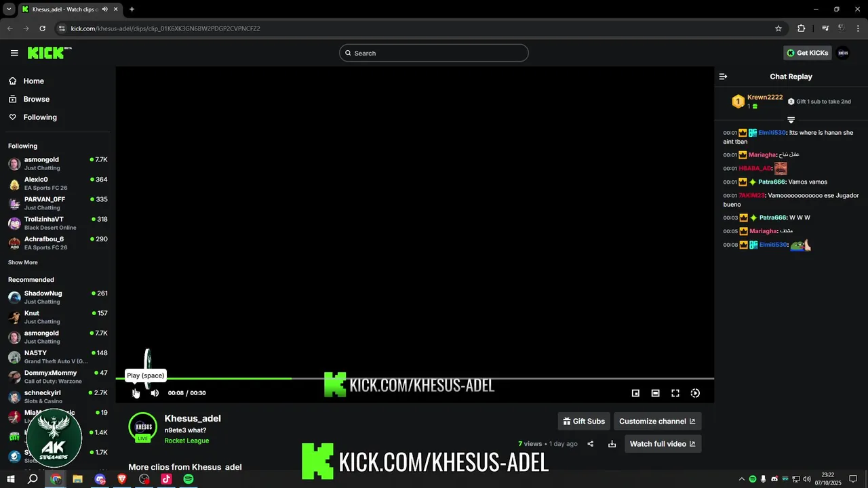Click the Gift Subs button
Screen dimensions: 868x488
pos(584,421)
